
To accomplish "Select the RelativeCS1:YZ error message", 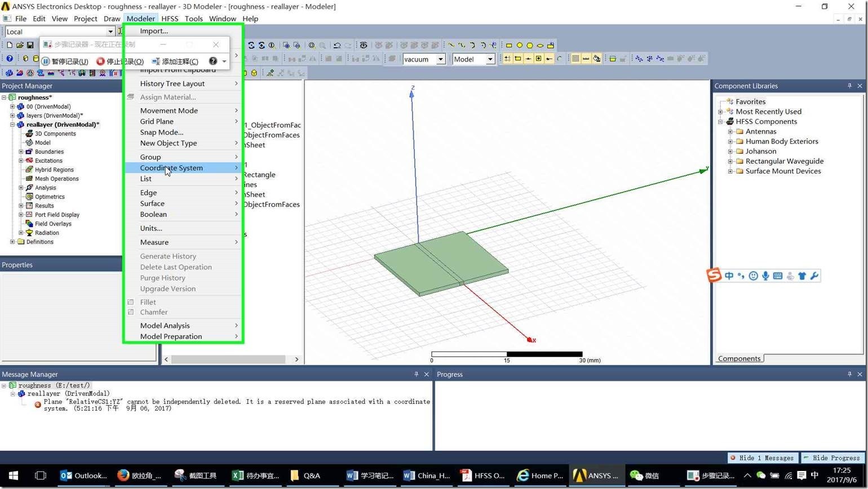I will (237, 405).
